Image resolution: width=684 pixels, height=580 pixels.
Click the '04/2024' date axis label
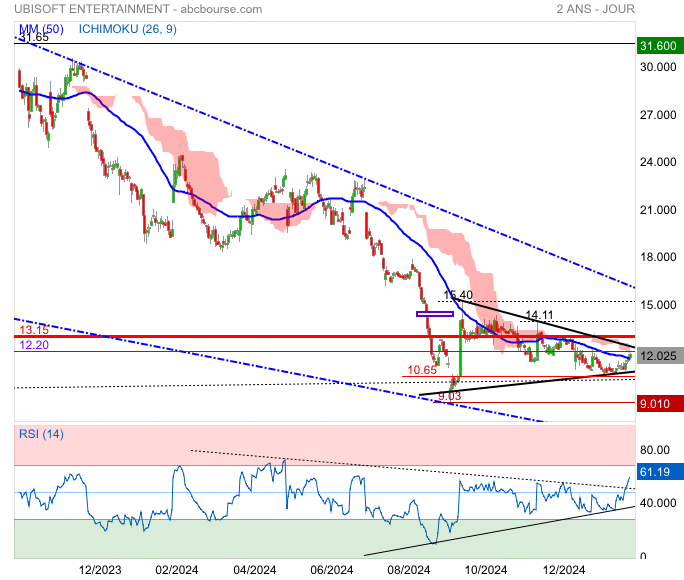pyautogui.click(x=254, y=570)
